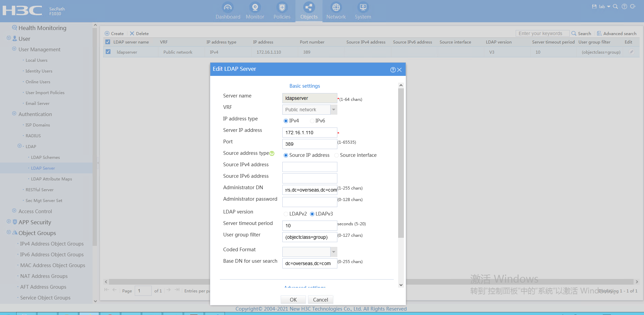Open Local Users page
Viewport: 644px width, 315px height.
pyautogui.click(x=36, y=60)
